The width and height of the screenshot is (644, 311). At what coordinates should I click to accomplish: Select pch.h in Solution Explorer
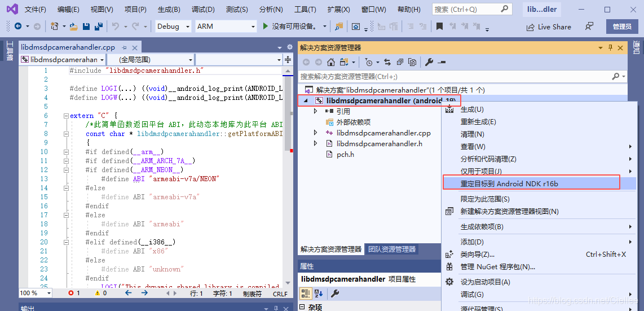click(x=346, y=155)
